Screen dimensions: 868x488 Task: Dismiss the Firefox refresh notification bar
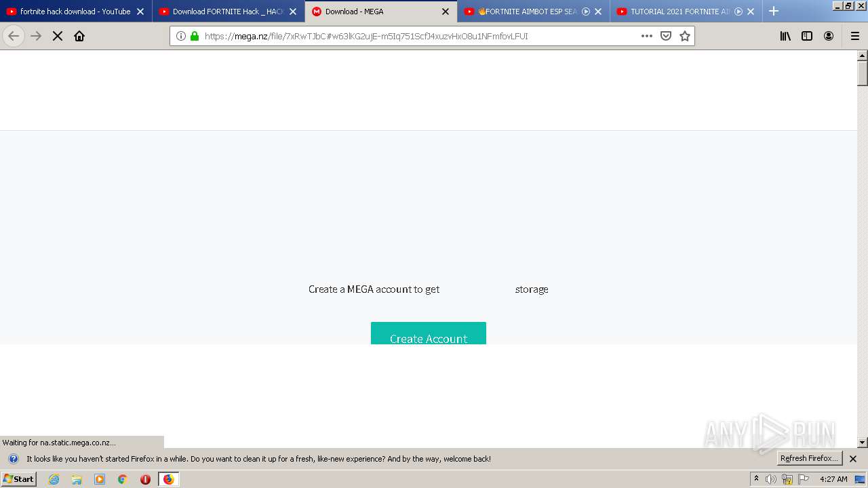point(853,459)
